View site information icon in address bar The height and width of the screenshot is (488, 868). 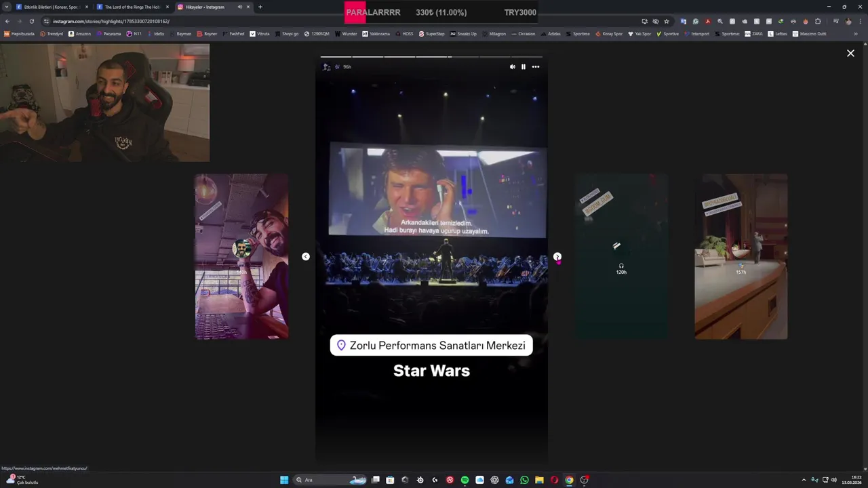(46, 21)
